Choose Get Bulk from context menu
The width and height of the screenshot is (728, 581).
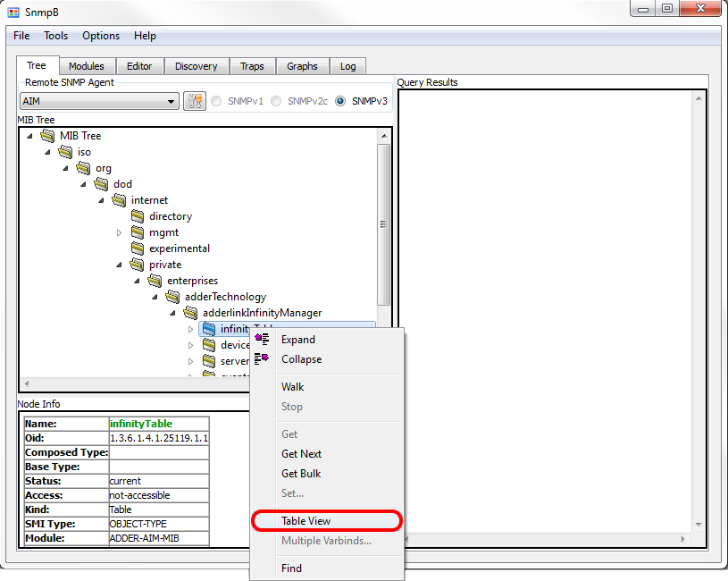(x=326, y=473)
